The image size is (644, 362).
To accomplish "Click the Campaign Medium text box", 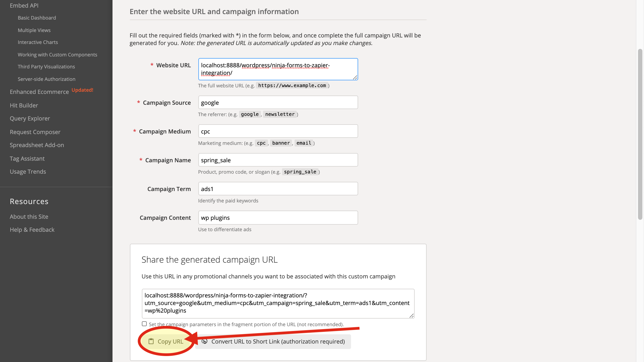I will pos(278,131).
